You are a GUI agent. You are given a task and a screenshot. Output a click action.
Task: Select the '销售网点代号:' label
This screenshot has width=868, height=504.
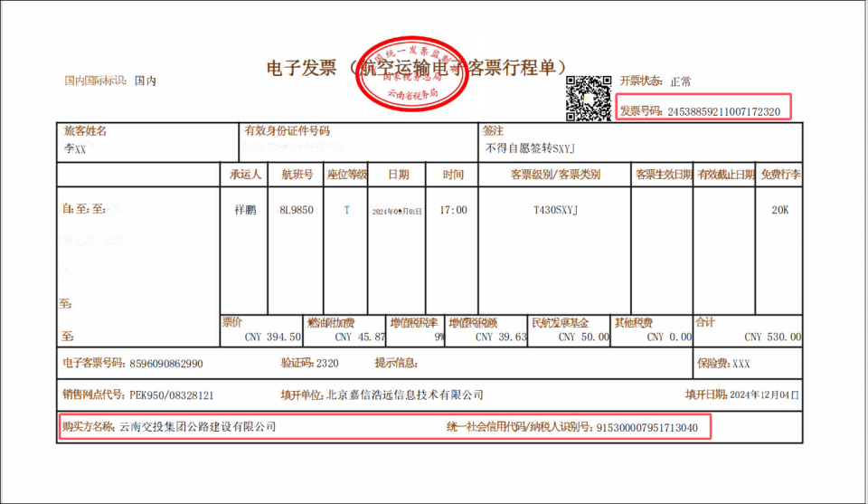pos(94,395)
